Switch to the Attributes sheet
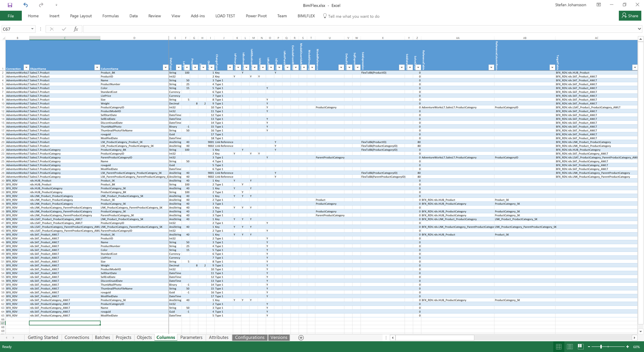This screenshot has width=644, height=352. tap(219, 338)
